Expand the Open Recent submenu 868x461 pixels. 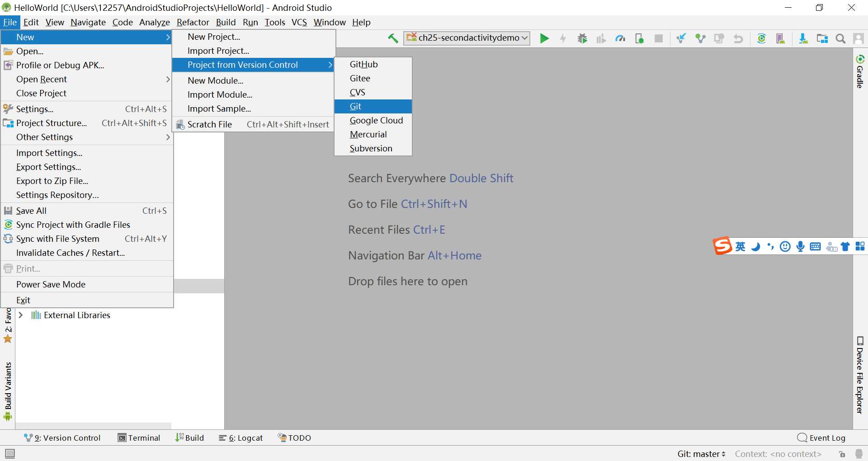[87, 79]
